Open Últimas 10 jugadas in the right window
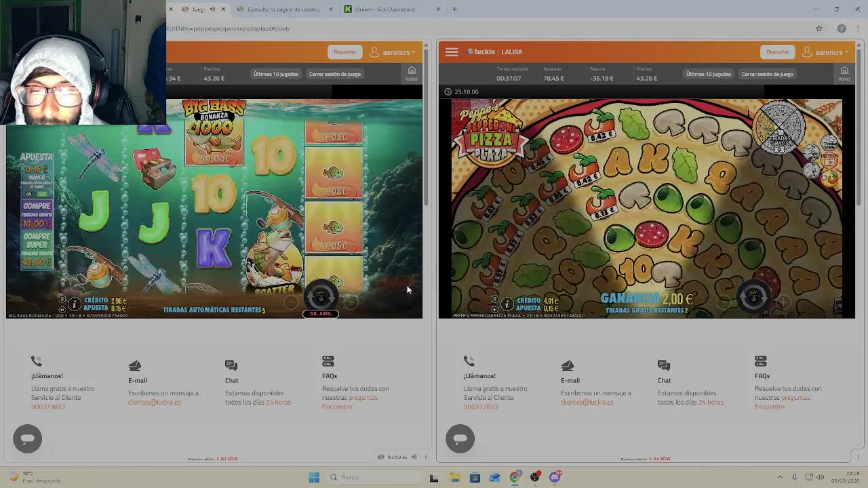The width and height of the screenshot is (868, 488). [x=709, y=74]
